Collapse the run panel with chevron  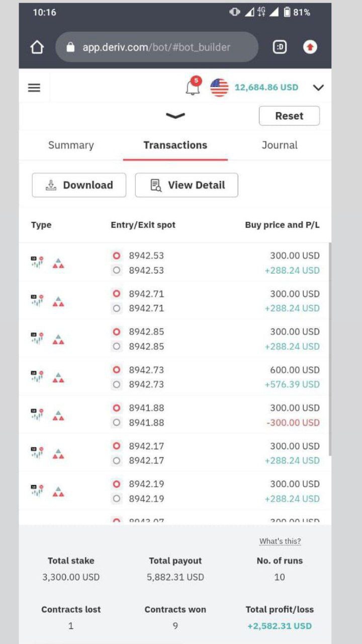pos(175,116)
